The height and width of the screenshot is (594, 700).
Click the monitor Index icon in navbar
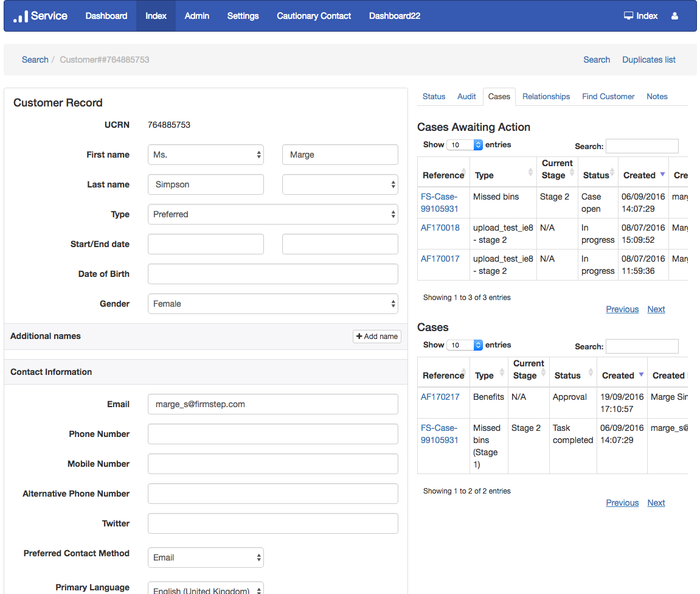tap(628, 16)
